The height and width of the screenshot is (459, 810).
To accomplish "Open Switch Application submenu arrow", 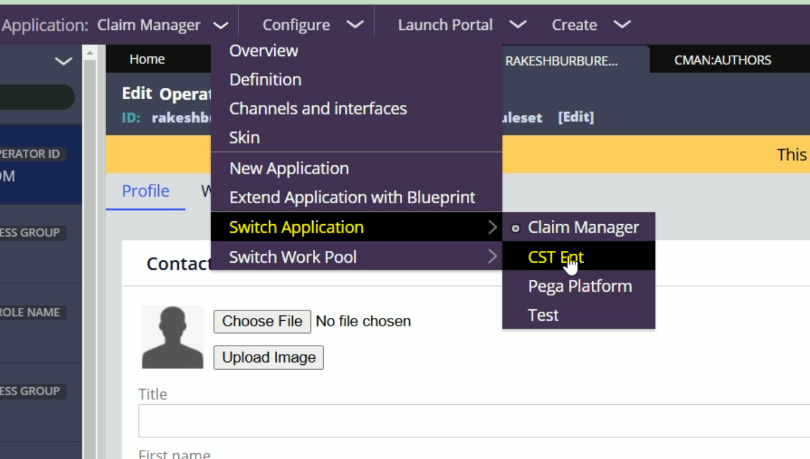I will 492,227.
